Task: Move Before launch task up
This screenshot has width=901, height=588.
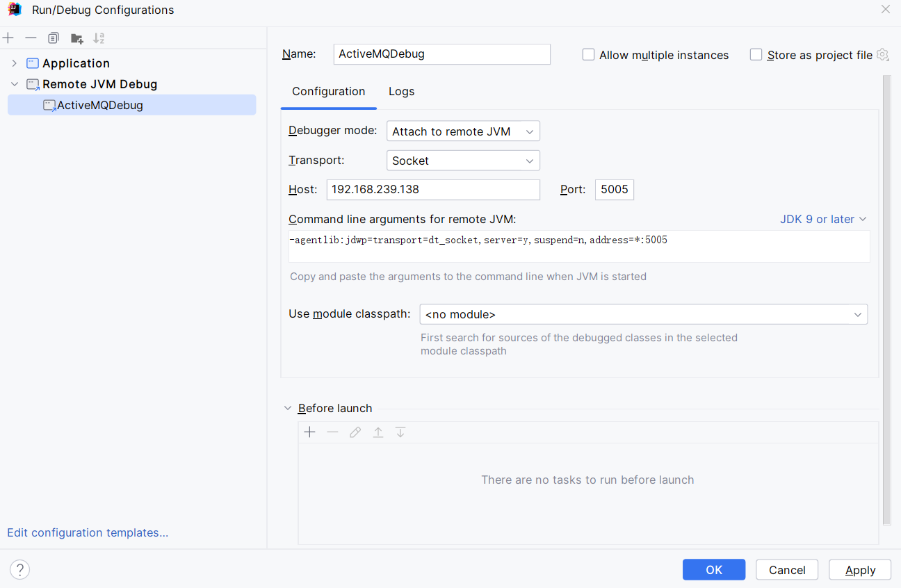Action: pos(378,432)
